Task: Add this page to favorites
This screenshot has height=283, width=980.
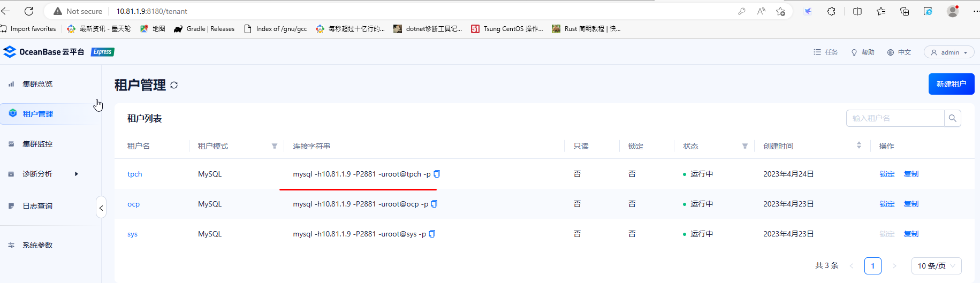Action: [781, 11]
